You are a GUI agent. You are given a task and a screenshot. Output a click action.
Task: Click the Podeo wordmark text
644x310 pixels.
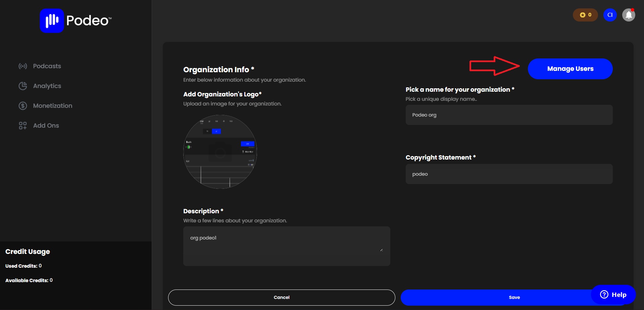pyautogui.click(x=89, y=20)
